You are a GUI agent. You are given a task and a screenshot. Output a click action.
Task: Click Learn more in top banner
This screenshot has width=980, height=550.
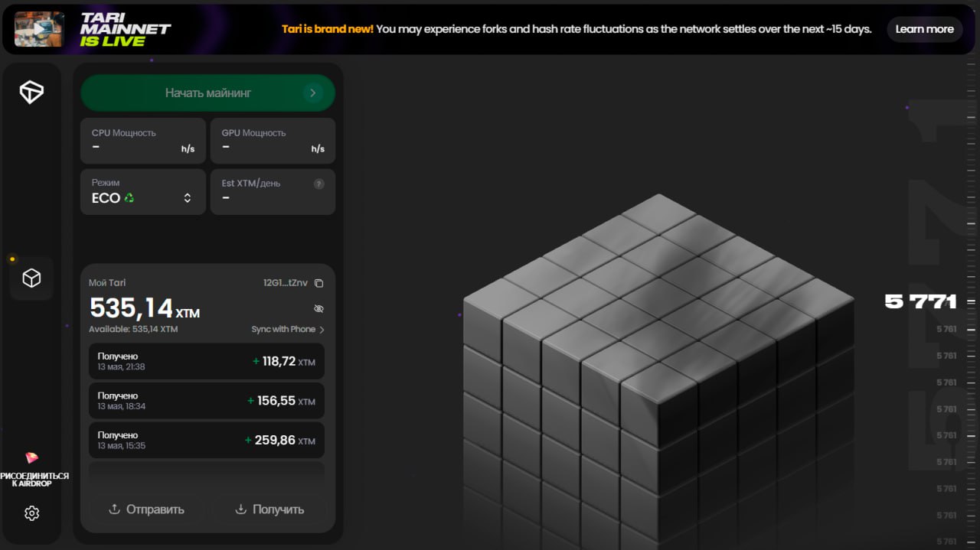coord(925,29)
